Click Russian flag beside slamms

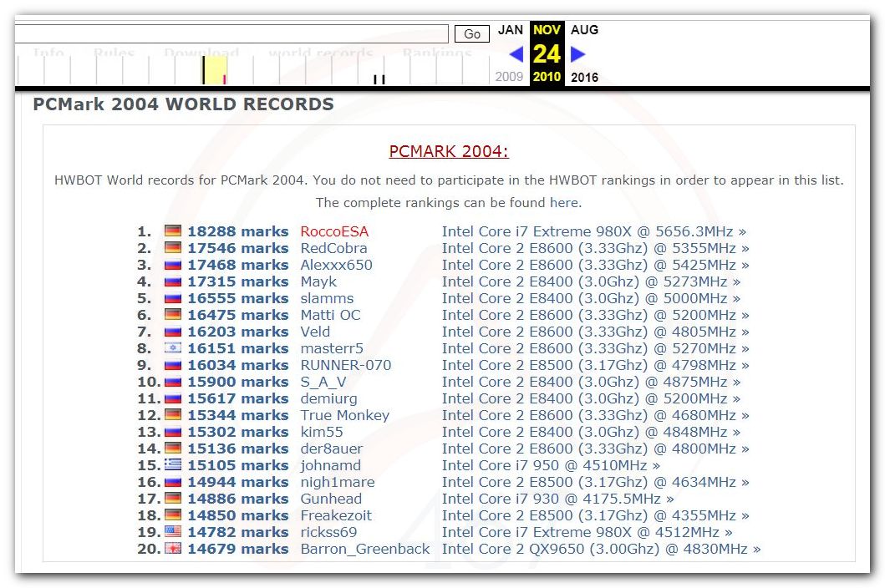pos(173,297)
